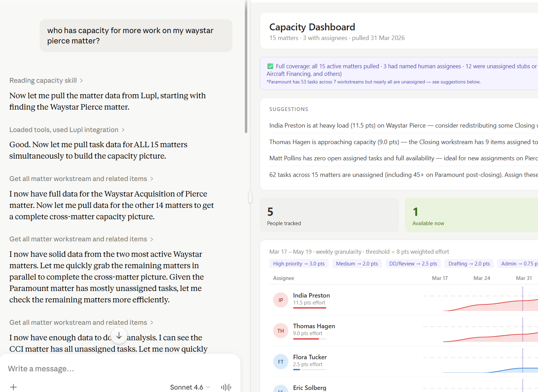Expand the Reading capacity skill step

tap(46, 80)
